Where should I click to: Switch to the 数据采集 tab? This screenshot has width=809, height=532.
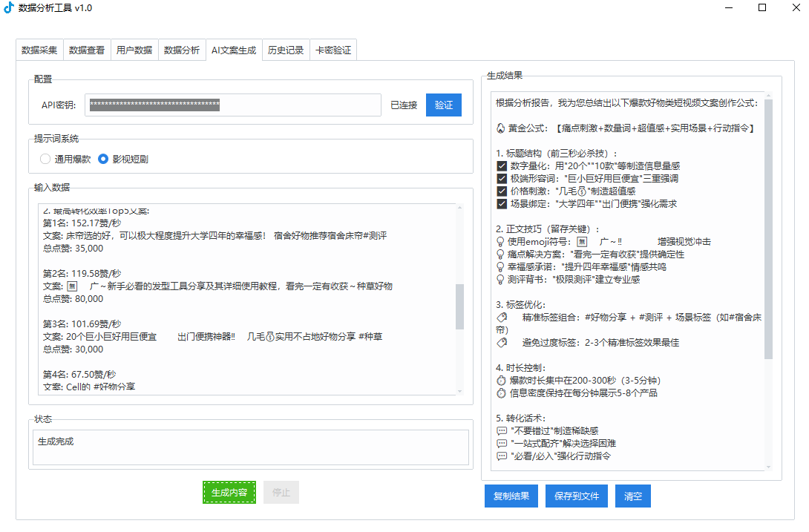click(39, 50)
